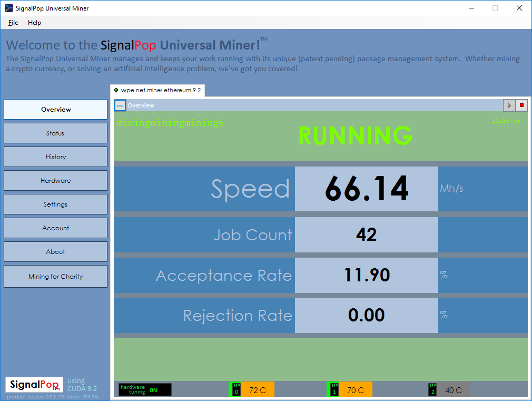Viewport: 532px width, 401px height.
Task: Open the File menu
Action: pyautogui.click(x=13, y=23)
